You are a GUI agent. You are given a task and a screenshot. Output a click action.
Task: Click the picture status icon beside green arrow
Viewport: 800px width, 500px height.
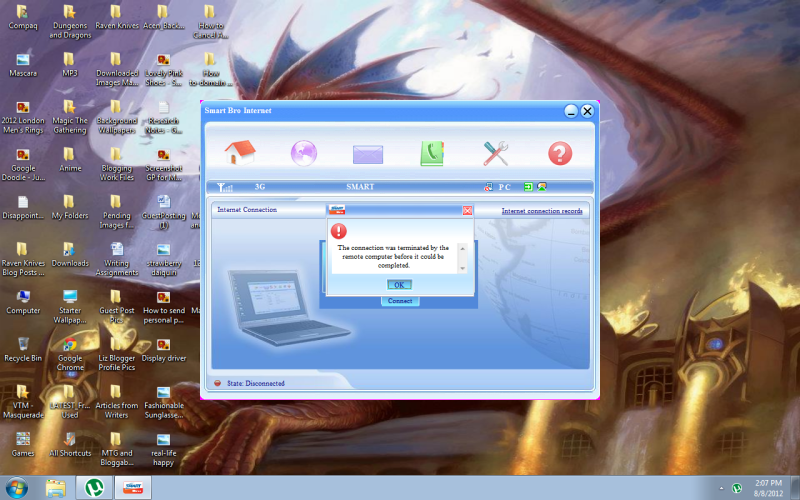tap(542, 187)
